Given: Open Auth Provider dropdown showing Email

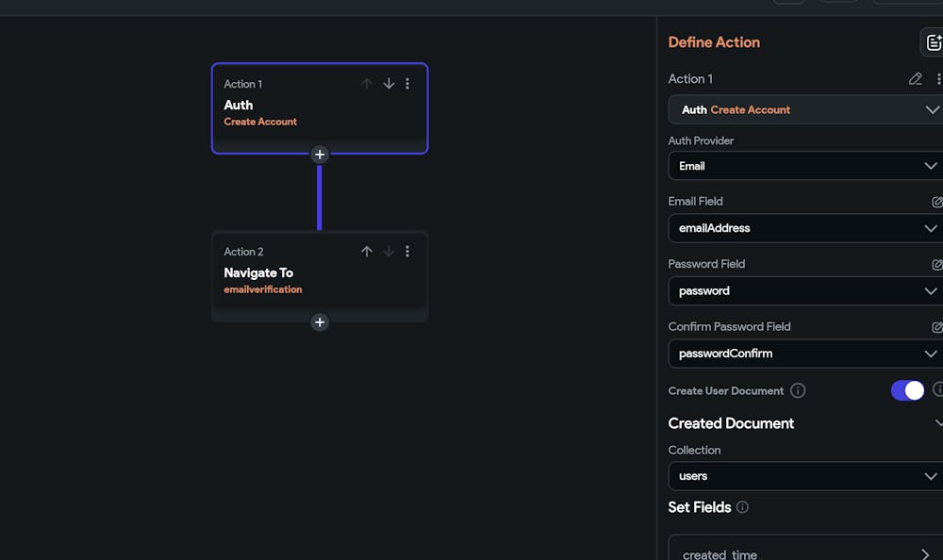Looking at the screenshot, I should point(805,166).
